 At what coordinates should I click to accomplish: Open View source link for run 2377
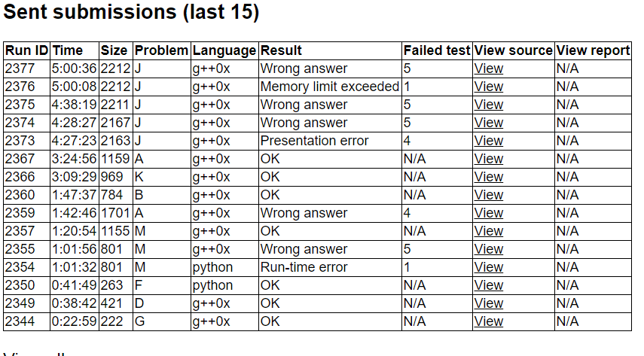pos(488,68)
